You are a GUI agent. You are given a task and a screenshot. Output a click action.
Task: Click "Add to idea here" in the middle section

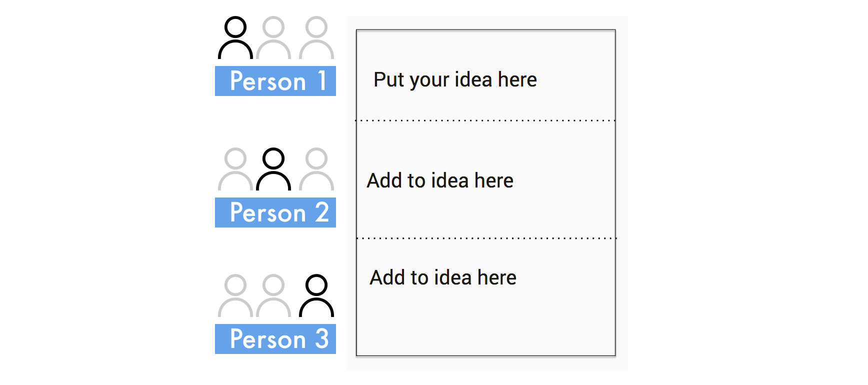(440, 180)
